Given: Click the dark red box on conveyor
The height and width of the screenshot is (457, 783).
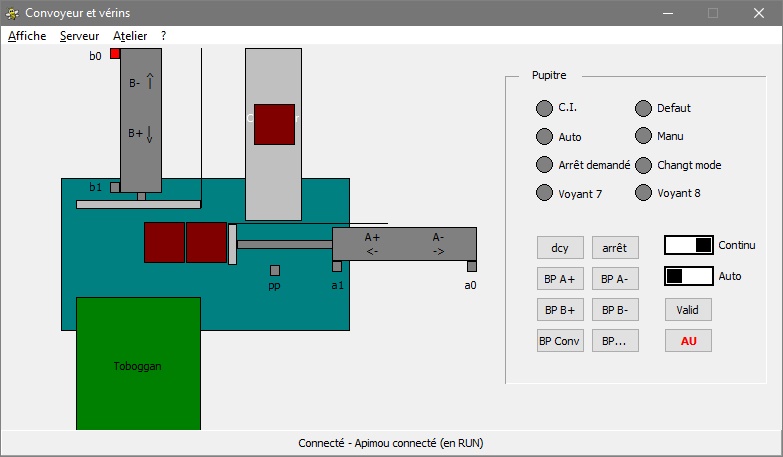Looking at the screenshot, I should [274, 124].
